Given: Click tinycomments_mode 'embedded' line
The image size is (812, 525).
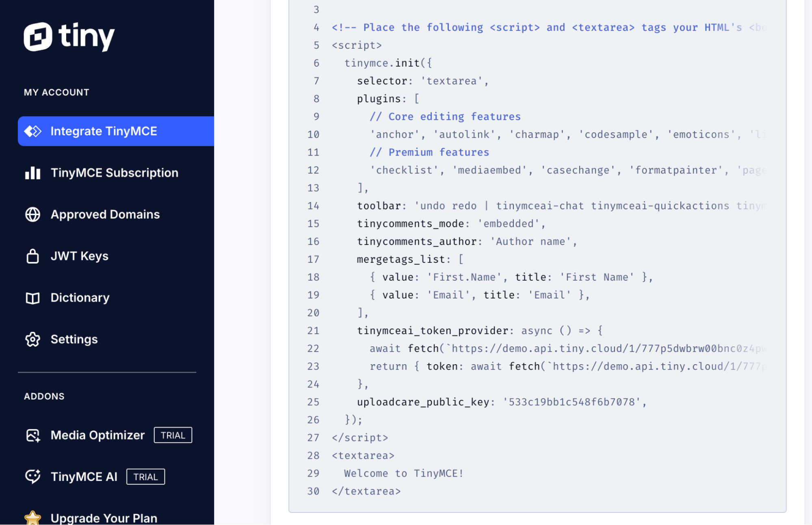Looking at the screenshot, I should 451,224.
